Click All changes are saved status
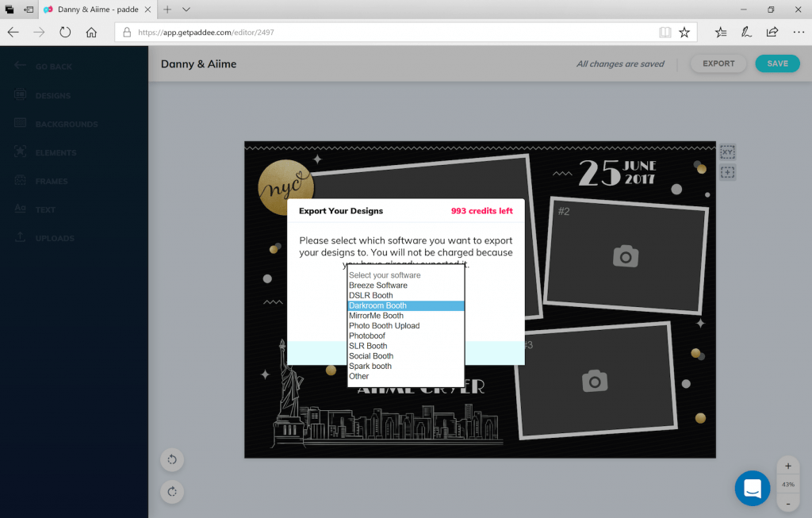812x518 pixels. pos(620,63)
